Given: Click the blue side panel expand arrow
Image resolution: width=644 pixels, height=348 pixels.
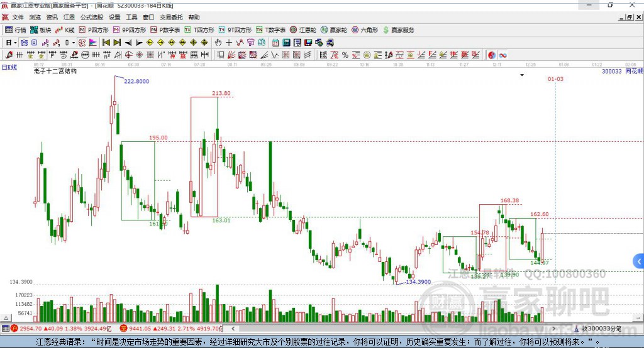Looking at the screenshot, I should [x=639, y=261].
